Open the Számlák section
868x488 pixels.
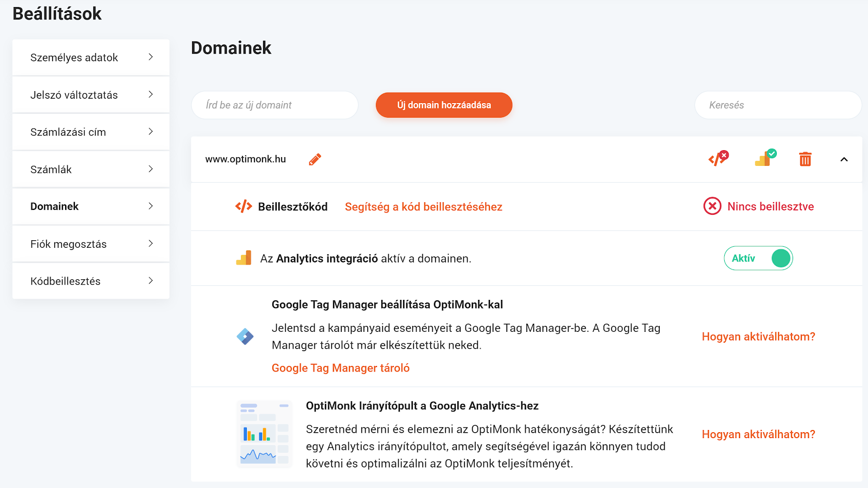pyautogui.click(x=91, y=170)
